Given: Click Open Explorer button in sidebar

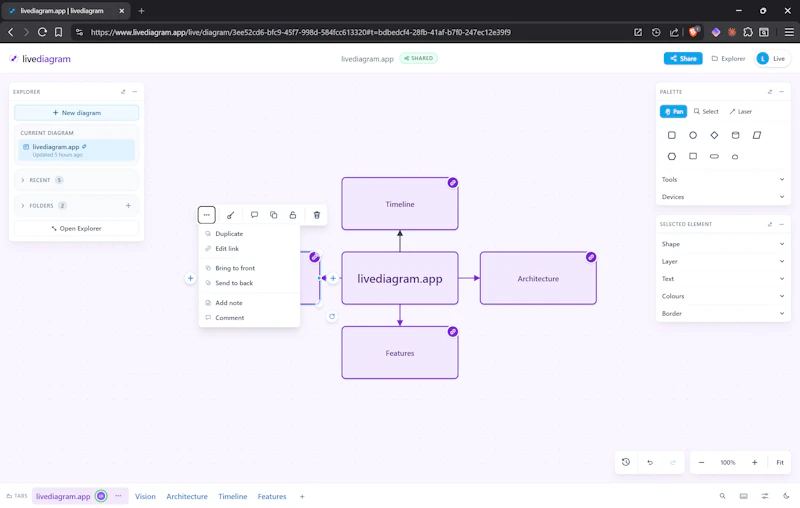Looking at the screenshot, I should (77, 228).
